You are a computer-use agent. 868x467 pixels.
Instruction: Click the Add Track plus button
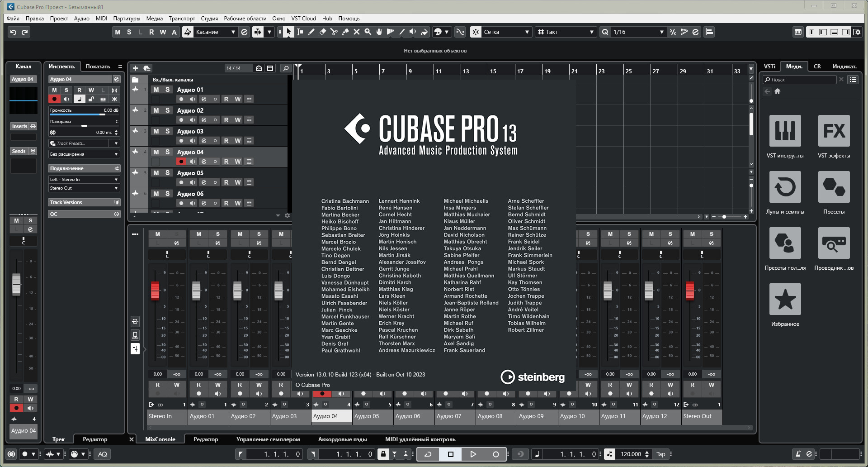click(x=135, y=68)
